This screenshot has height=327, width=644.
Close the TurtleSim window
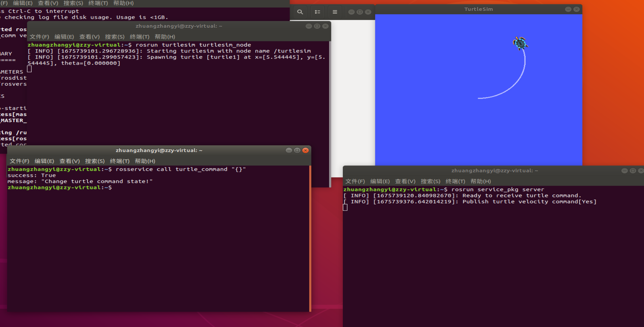click(x=576, y=9)
